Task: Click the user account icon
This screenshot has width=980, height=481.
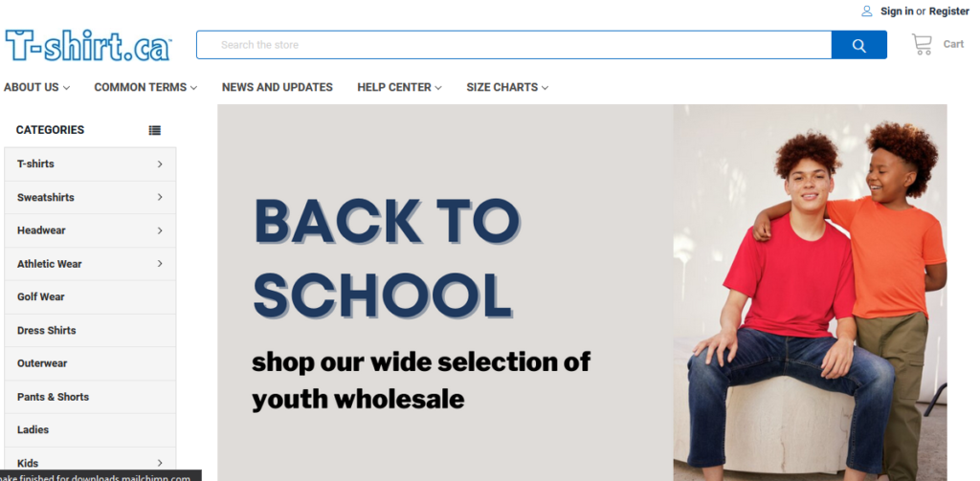Action: [867, 11]
